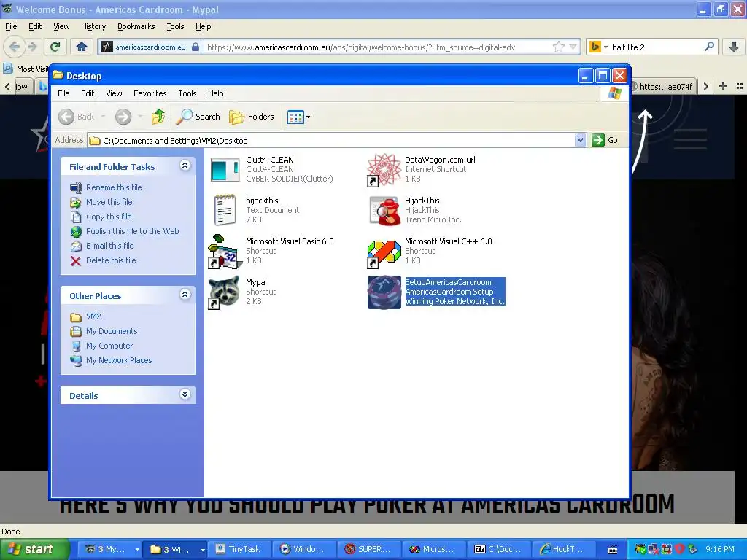Image resolution: width=747 pixels, height=560 pixels.
Task: Collapse the File and Folder Tasks panel
Action: [185, 166]
